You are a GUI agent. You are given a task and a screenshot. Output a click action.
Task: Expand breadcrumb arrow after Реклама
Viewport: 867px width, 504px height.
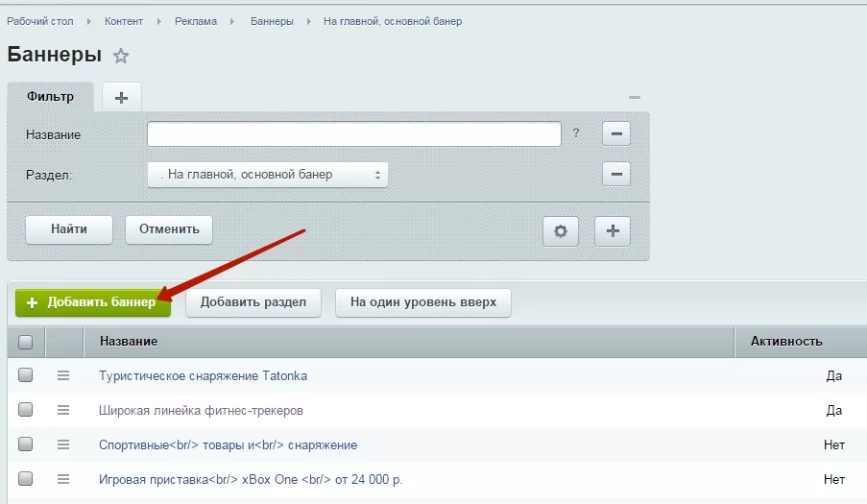click(x=232, y=21)
